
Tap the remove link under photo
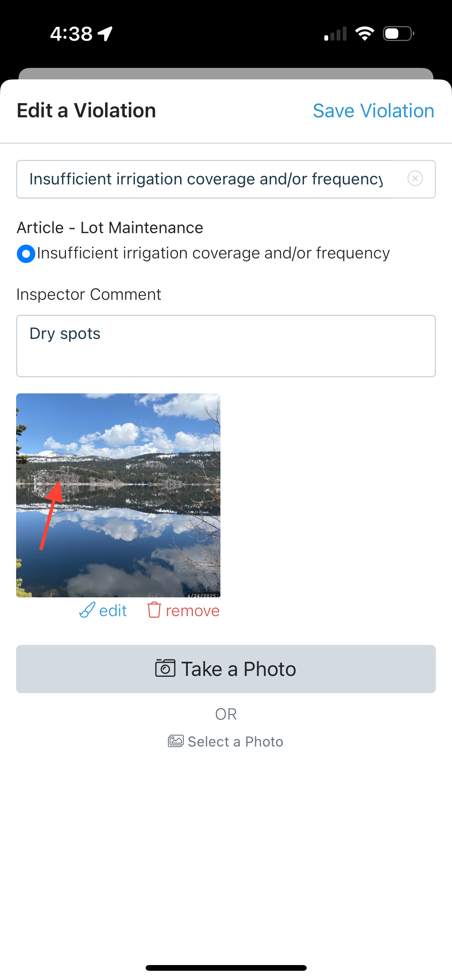click(x=192, y=610)
